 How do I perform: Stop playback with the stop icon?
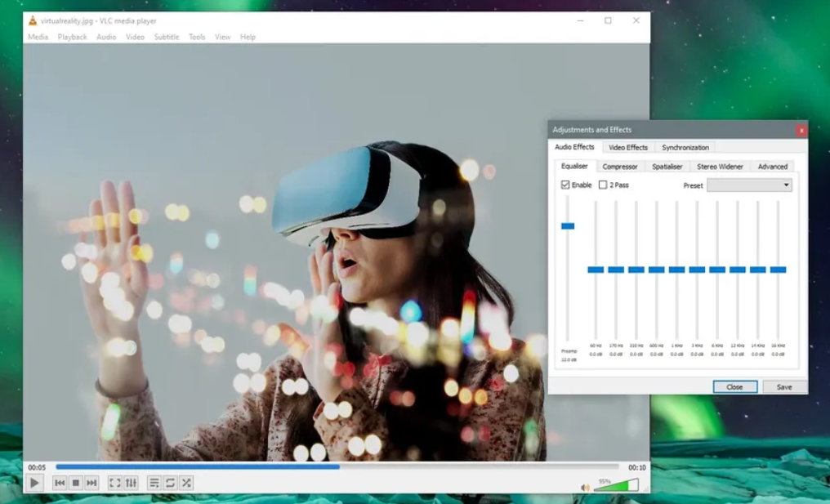tap(76, 483)
